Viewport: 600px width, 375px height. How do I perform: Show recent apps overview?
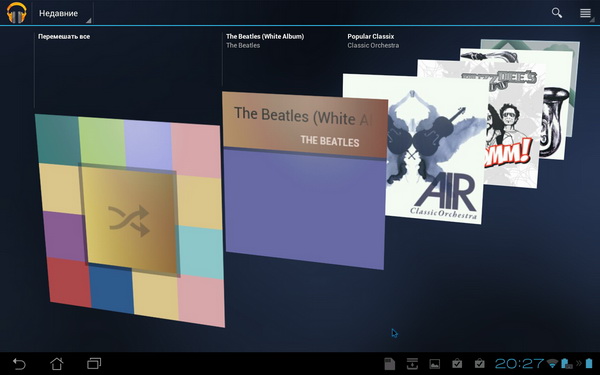point(94,363)
